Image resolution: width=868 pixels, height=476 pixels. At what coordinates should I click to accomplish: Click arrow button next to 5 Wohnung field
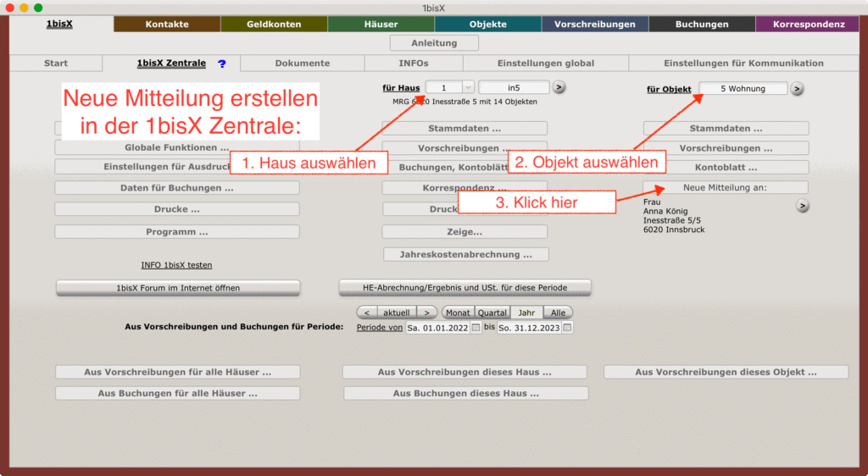tap(797, 88)
